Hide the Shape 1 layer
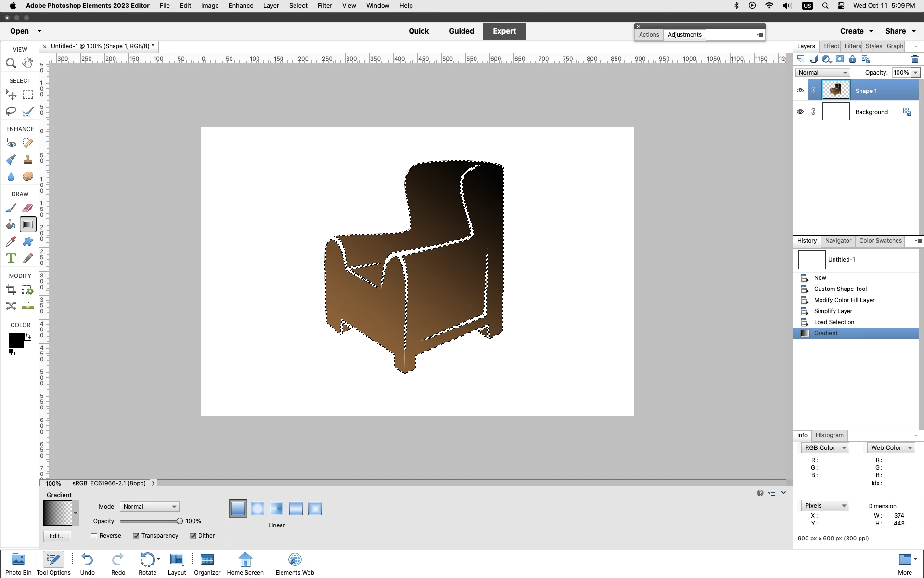Image resolution: width=924 pixels, height=578 pixels. (x=800, y=91)
